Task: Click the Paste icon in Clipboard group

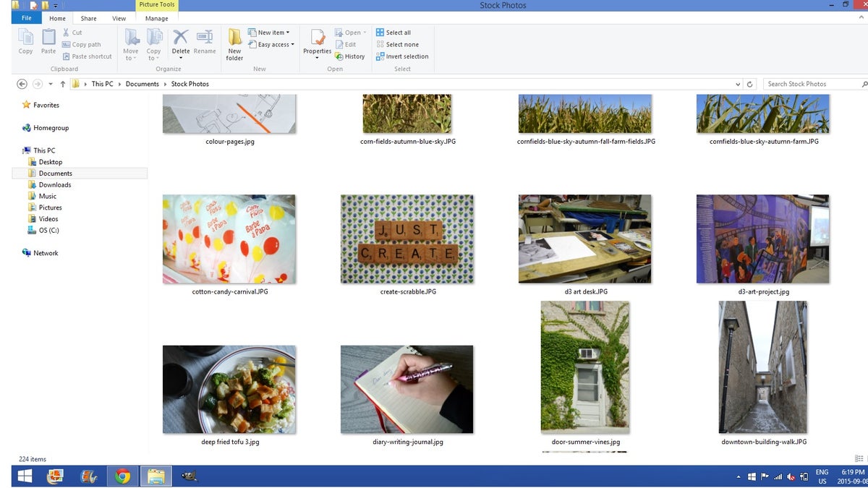Action: point(48,42)
